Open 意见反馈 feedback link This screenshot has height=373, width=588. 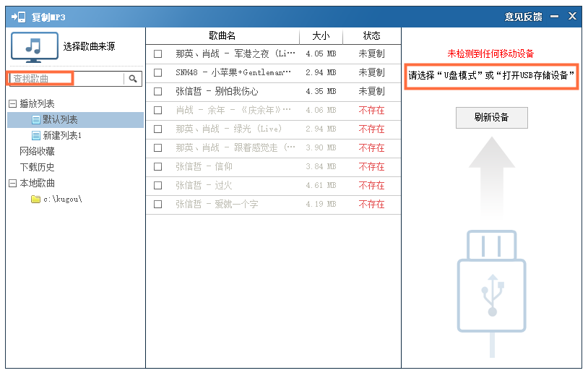[523, 17]
